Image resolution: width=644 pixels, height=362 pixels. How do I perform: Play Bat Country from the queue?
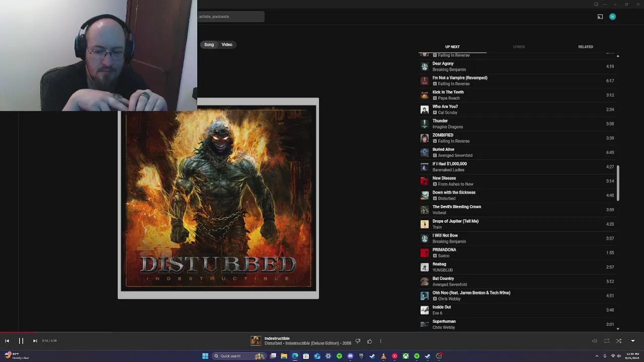tap(518, 282)
